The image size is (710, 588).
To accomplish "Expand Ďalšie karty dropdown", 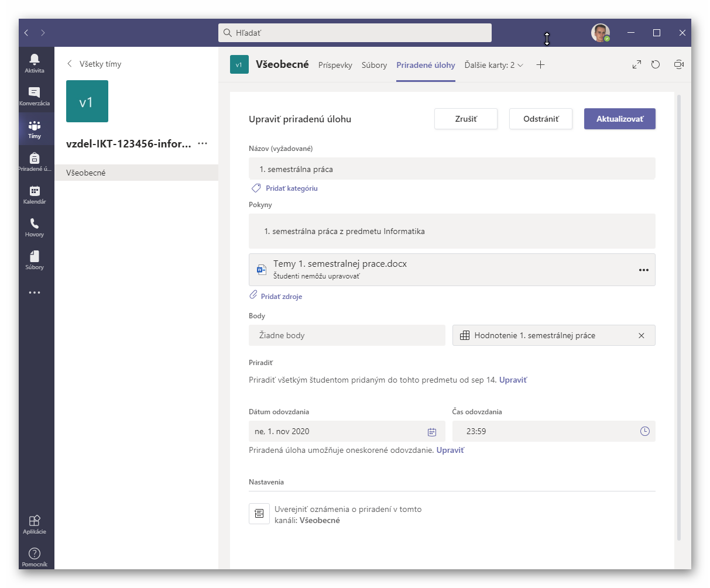I will [x=493, y=65].
